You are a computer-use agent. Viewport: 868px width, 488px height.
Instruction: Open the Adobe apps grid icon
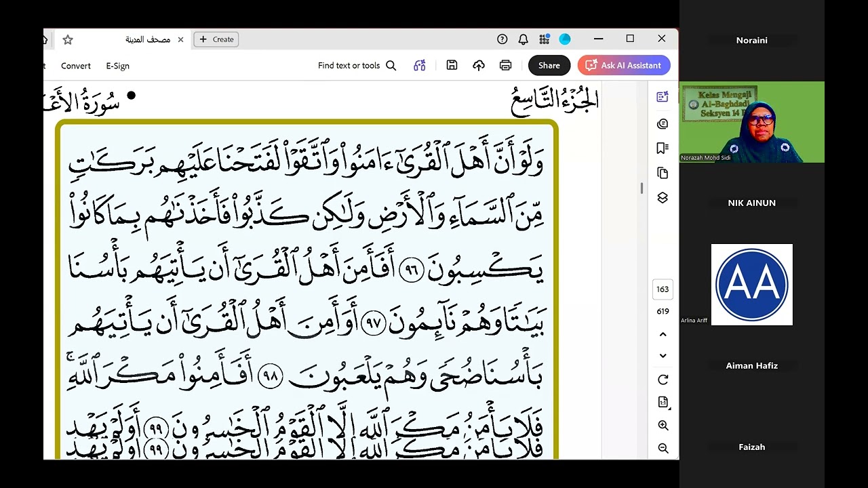click(x=544, y=39)
